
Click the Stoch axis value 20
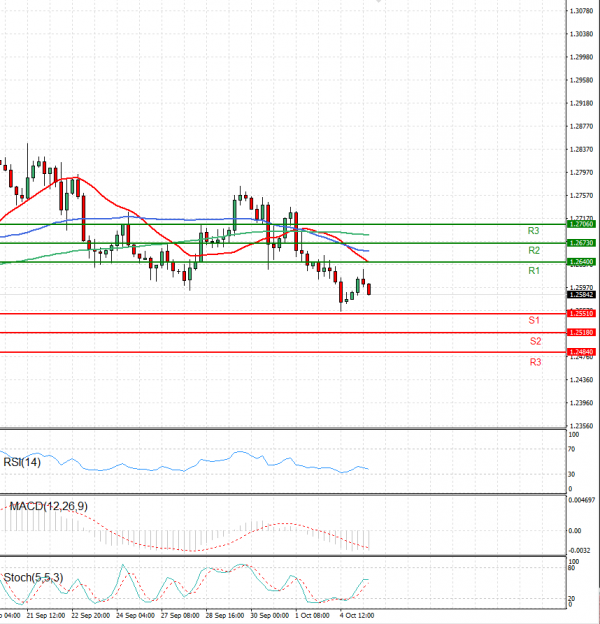[571, 599]
